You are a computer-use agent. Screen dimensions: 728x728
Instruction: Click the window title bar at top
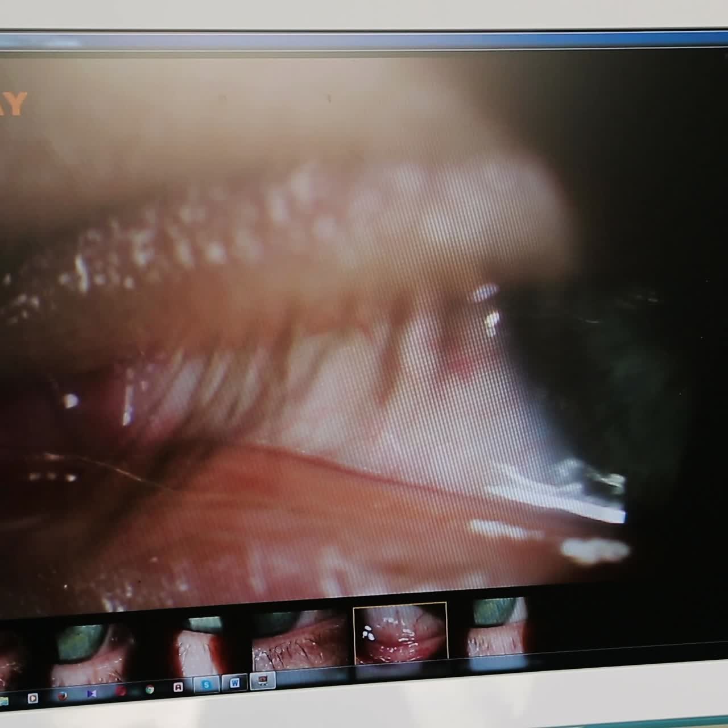tap(364, 41)
